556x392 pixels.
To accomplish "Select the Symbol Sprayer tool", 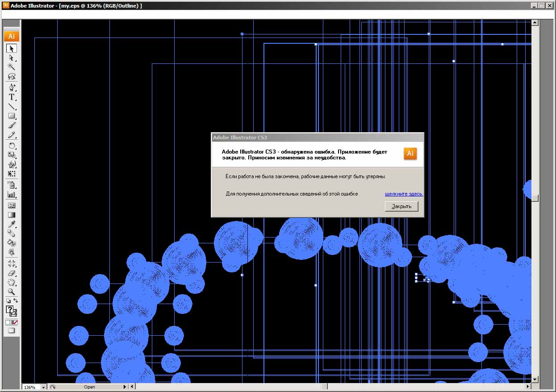I will [x=12, y=185].
